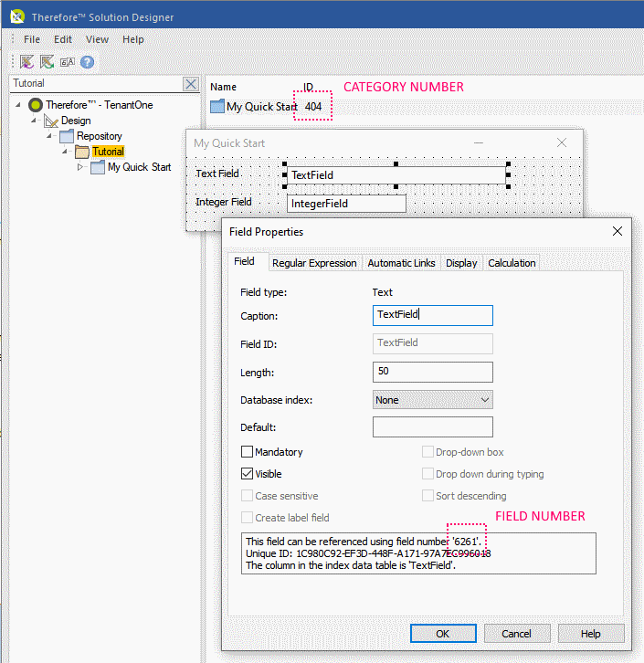Click the Tutorial folder icon in tree
Viewport: 644px width, 663px height.
82,152
